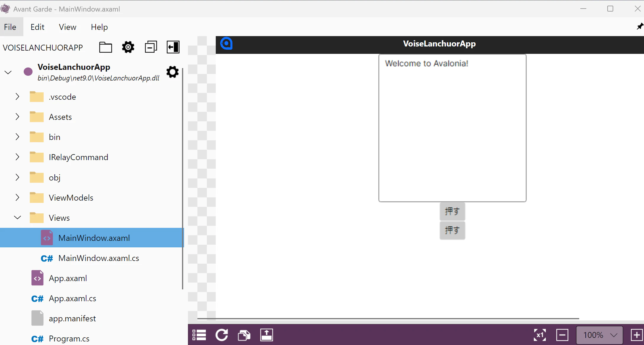Hide the side panel with arrow icon

173,47
